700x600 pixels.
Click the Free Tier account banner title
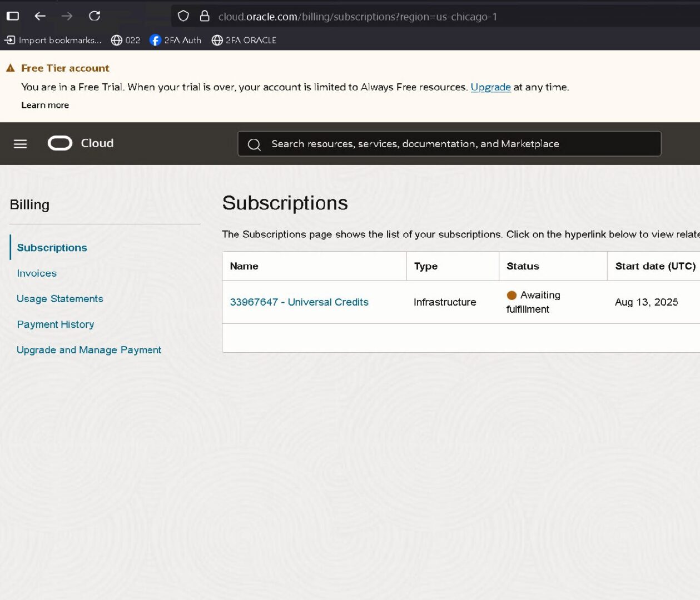(65, 68)
